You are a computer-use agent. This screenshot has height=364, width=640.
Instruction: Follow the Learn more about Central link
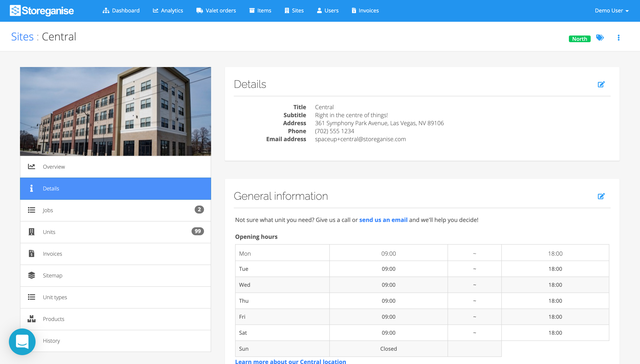[x=290, y=361]
